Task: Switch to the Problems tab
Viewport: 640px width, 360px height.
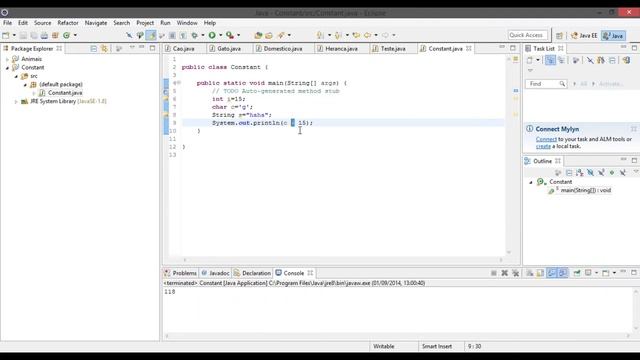Action: point(180,273)
